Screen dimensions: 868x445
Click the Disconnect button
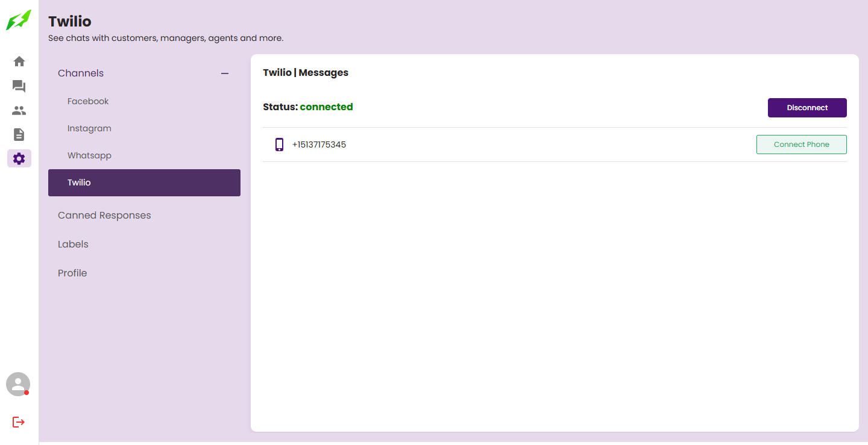click(807, 108)
